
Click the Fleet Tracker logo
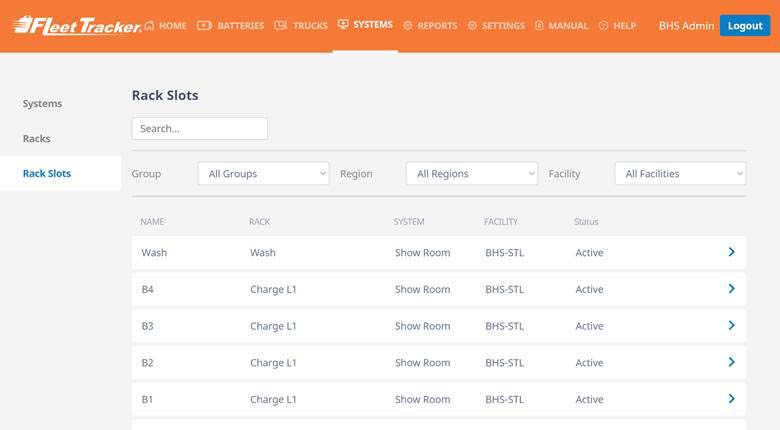click(77, 25)
